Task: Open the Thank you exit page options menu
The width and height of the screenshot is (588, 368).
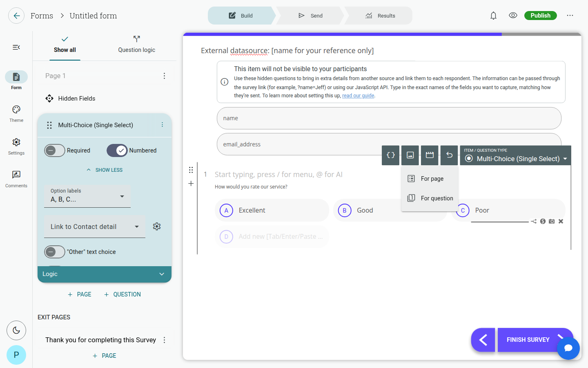Action: [164, 340]
